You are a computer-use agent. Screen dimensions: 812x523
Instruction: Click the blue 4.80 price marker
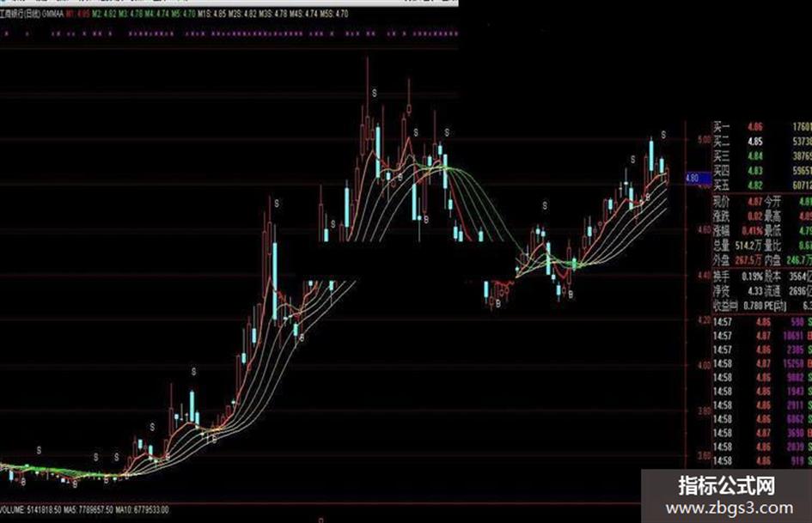click(x=698, y=178)
